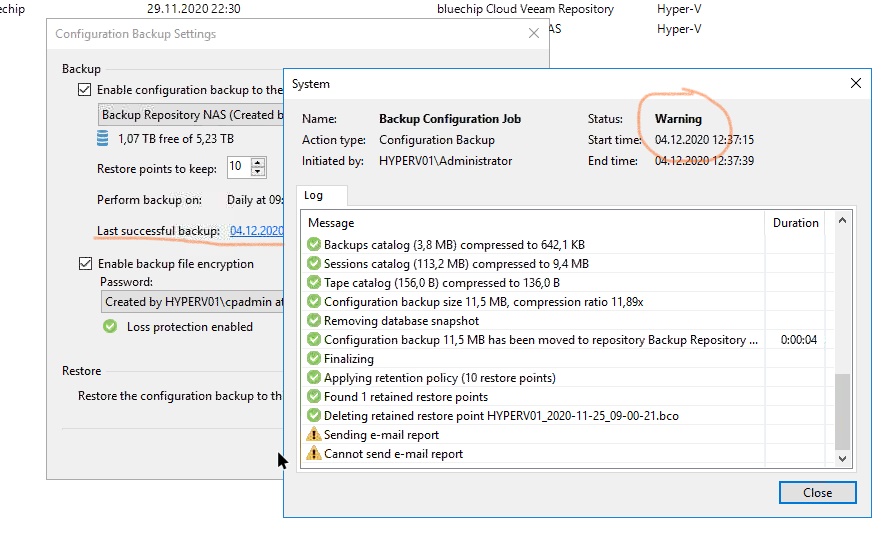Viewport: 894px width, 538px height.
Task: Select 'Removing database snapshot' log row text
Action: pyautogui.click(x=401, y=321)
